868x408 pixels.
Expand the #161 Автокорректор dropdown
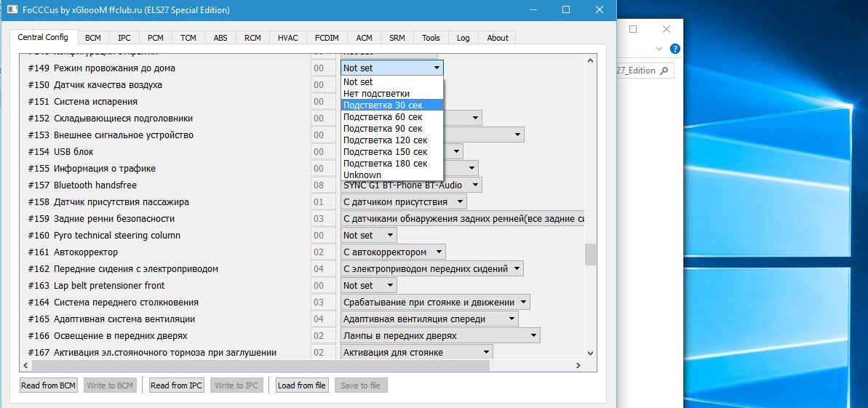pos(393,252)
